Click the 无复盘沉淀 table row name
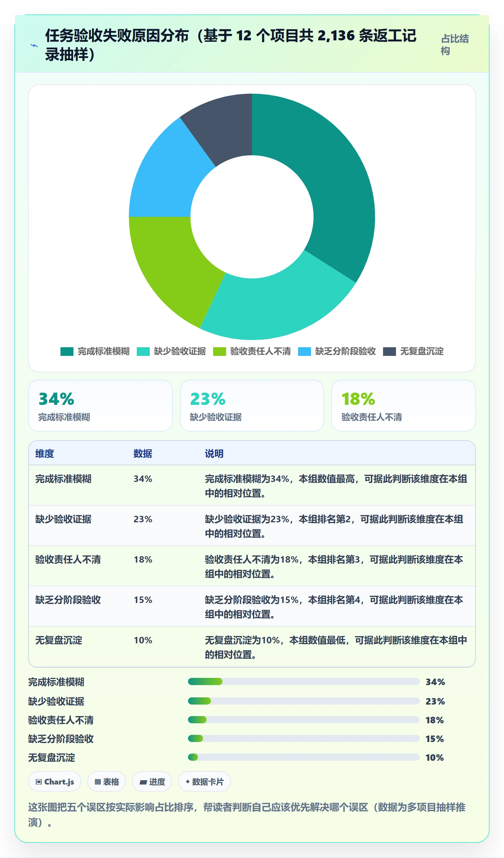The image size is (504, 858). 59,640
